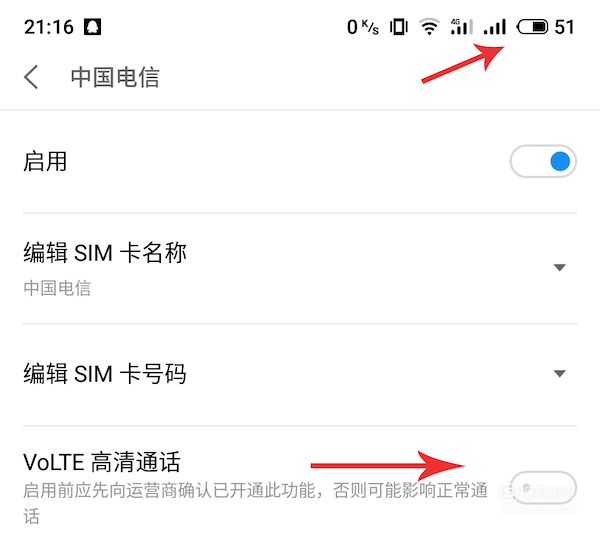Tap the VoLTE 高清通话 label

coord(101,462)
